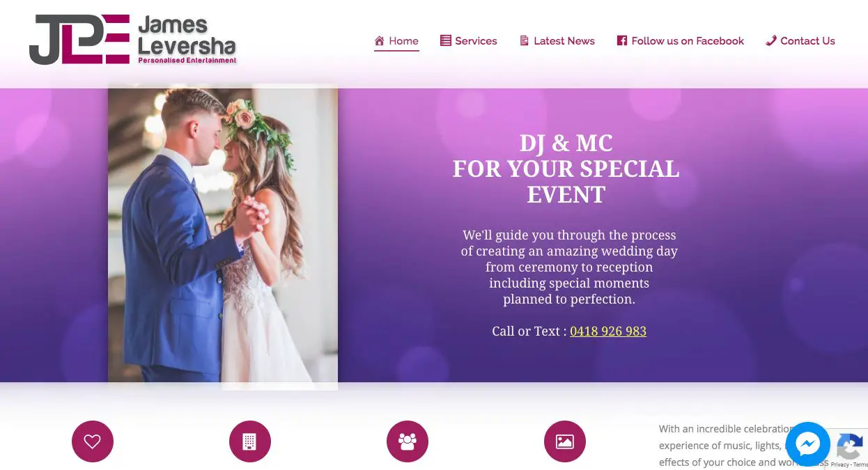
Task: Click the list icon beside Services
Action: [x=446, y=41]
